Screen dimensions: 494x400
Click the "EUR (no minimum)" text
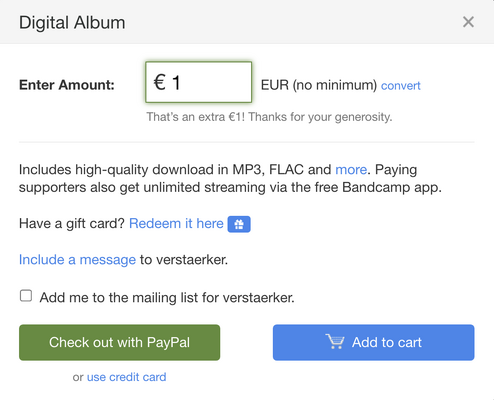click(x=319, y=85)
